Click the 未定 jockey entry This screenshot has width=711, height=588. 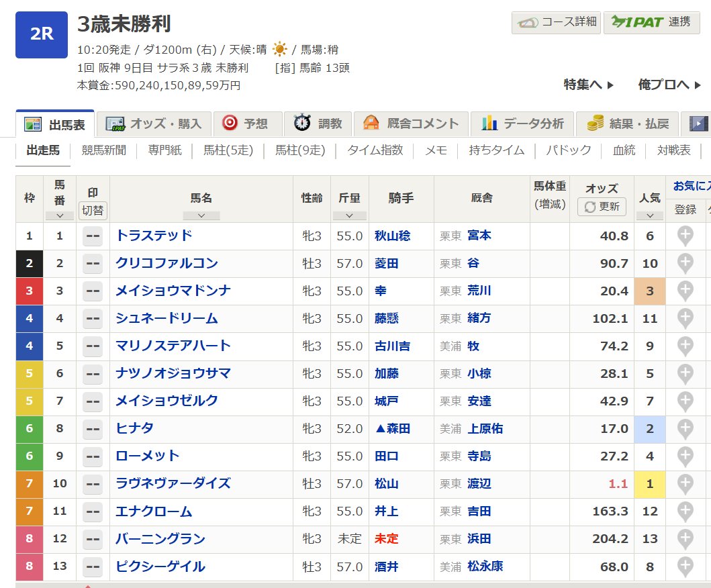click(386, 538)
